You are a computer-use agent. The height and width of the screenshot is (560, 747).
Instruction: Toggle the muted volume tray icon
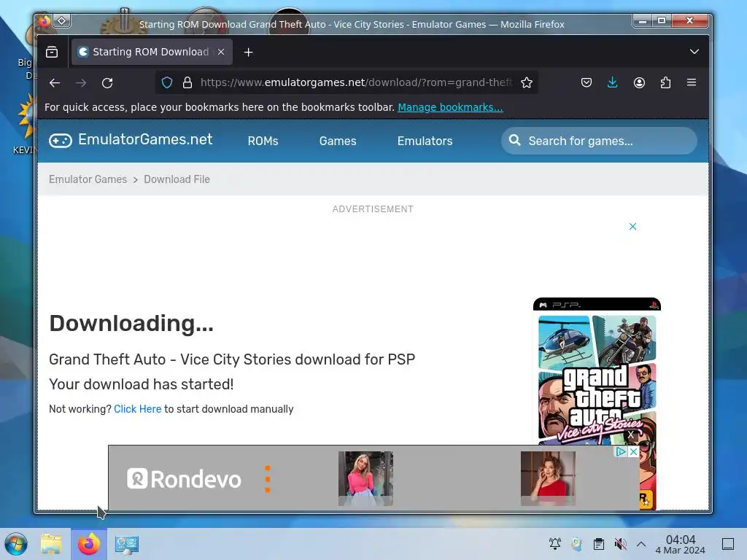620,544
